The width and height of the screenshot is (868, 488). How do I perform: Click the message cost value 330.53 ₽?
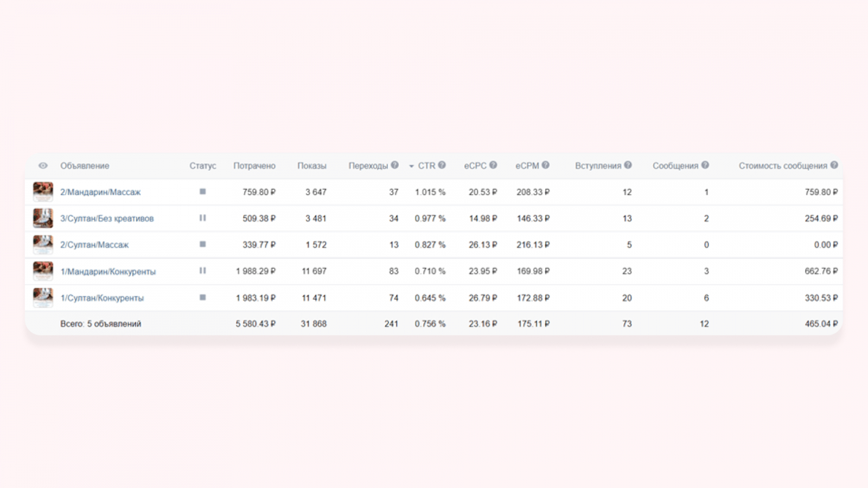[821, 298]
